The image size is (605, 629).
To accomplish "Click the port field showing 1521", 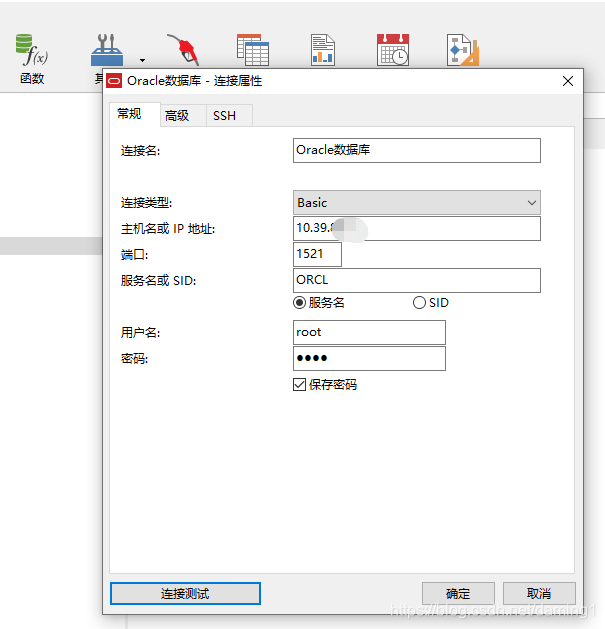I will [317, 254].
